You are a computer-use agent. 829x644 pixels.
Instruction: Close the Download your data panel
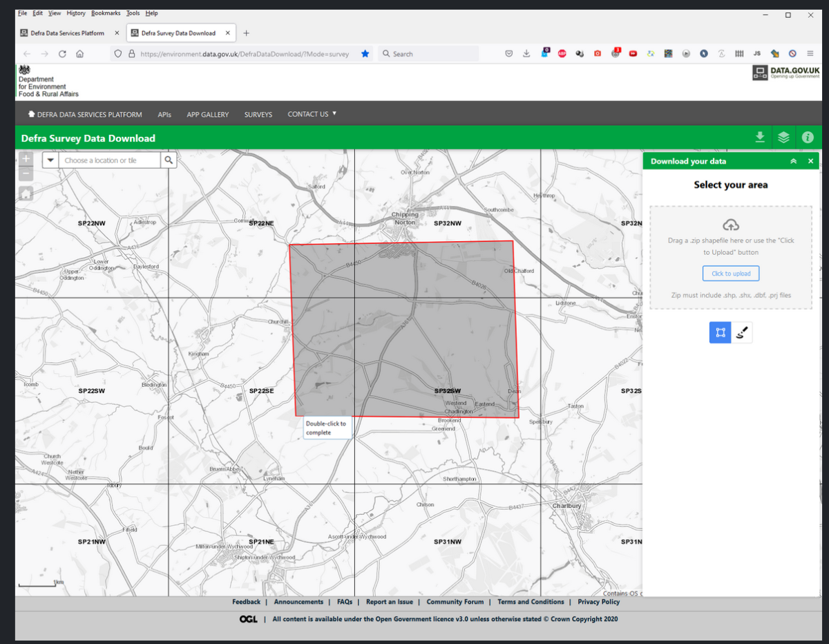[810, 161]
